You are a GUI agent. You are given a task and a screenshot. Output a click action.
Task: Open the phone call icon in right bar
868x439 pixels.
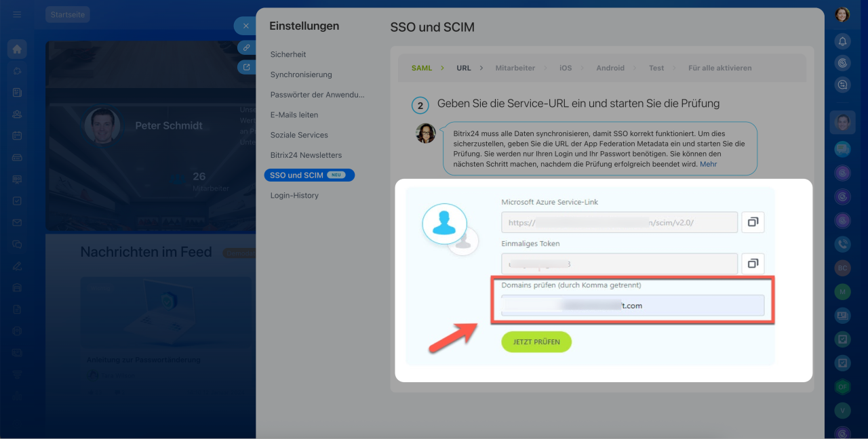pyautogui.click(x=842, y=243)
